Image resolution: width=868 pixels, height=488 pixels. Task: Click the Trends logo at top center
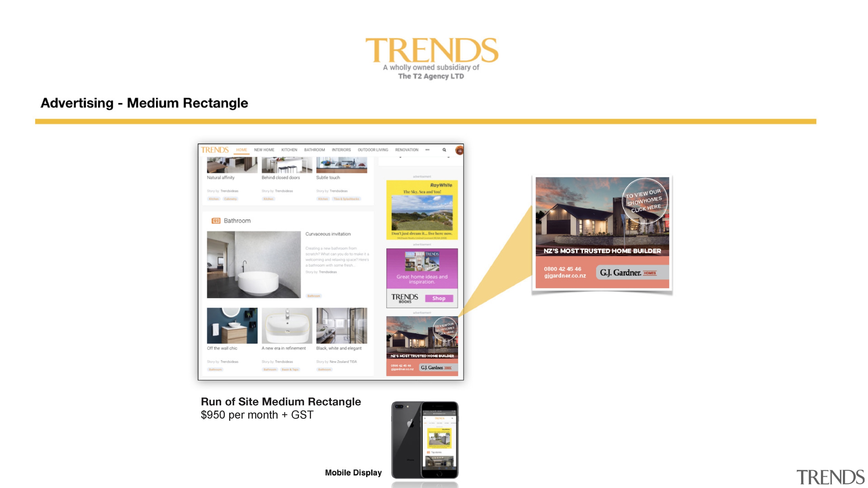[433, 57]
